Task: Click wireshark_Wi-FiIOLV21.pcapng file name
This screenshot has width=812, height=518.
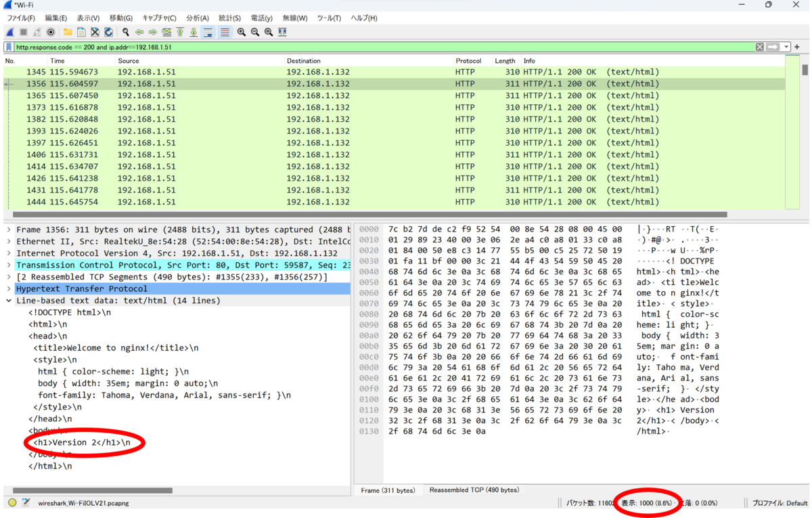Action: [x=83, y=503]
